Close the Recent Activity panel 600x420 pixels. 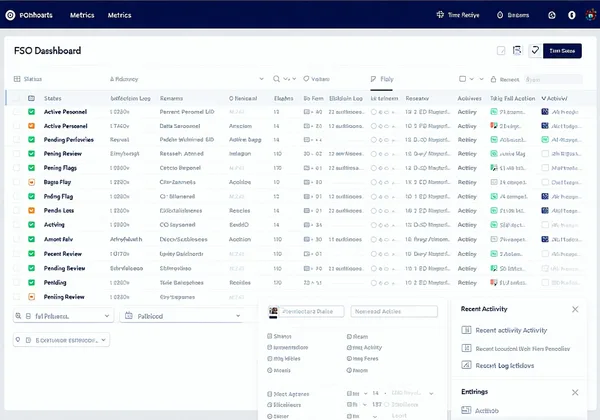[x=575, y=309]
